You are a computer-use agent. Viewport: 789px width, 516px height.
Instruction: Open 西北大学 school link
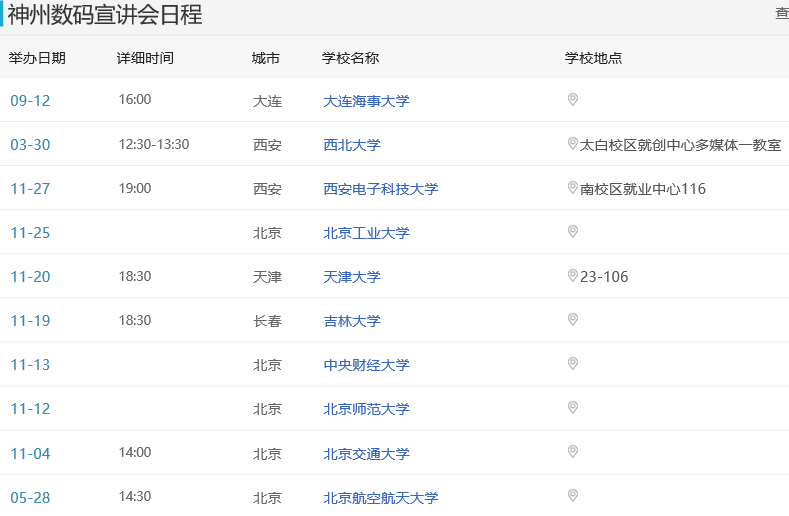click(352, 145)
